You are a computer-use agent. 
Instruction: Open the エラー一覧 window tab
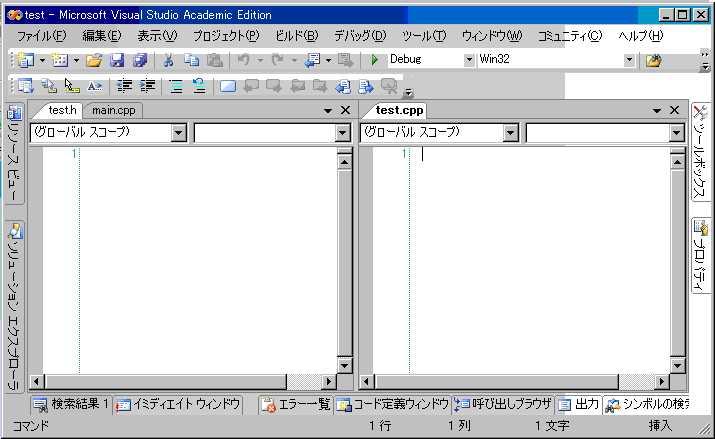(295, 404)
